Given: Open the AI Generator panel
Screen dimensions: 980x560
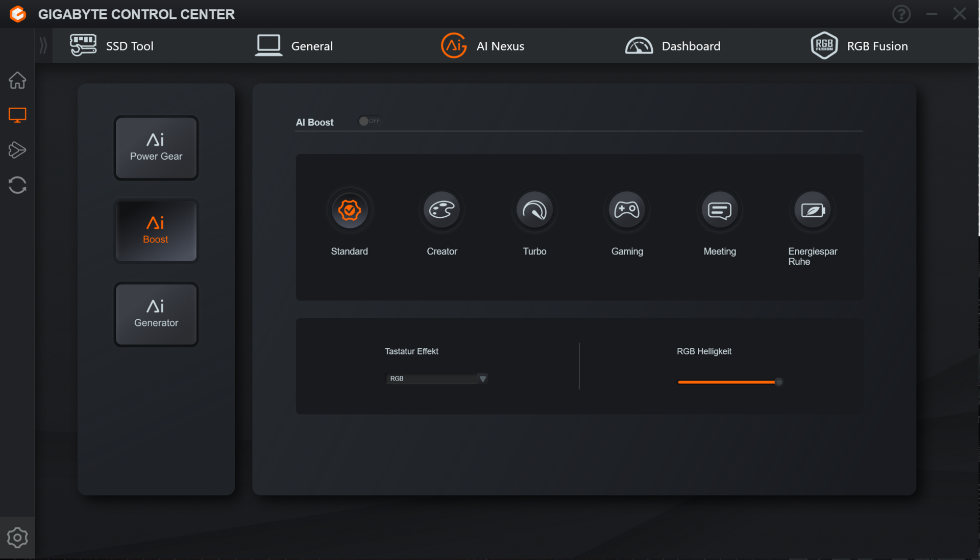Looking at the screenshot, I should click(x=156, y=314).
